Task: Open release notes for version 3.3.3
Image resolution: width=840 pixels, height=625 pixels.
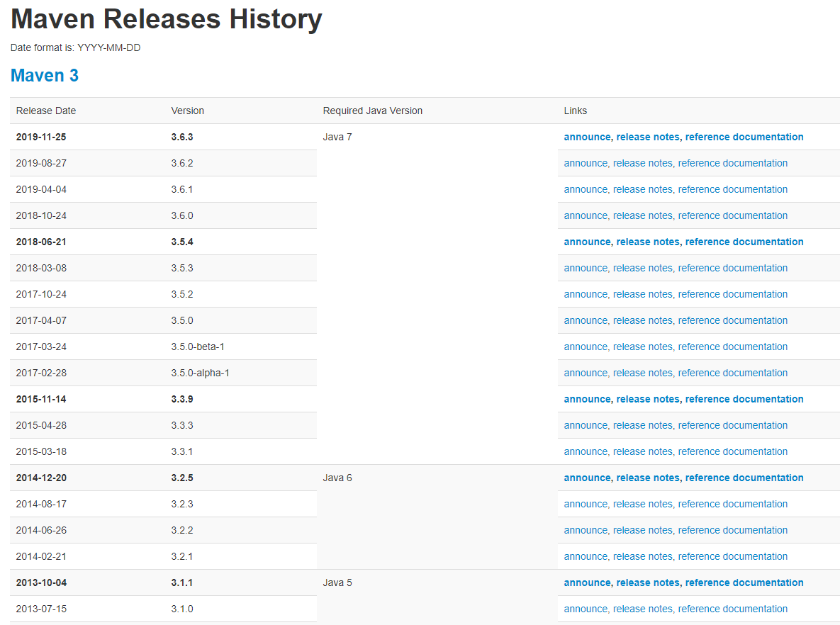Action: tap(643, 426)
